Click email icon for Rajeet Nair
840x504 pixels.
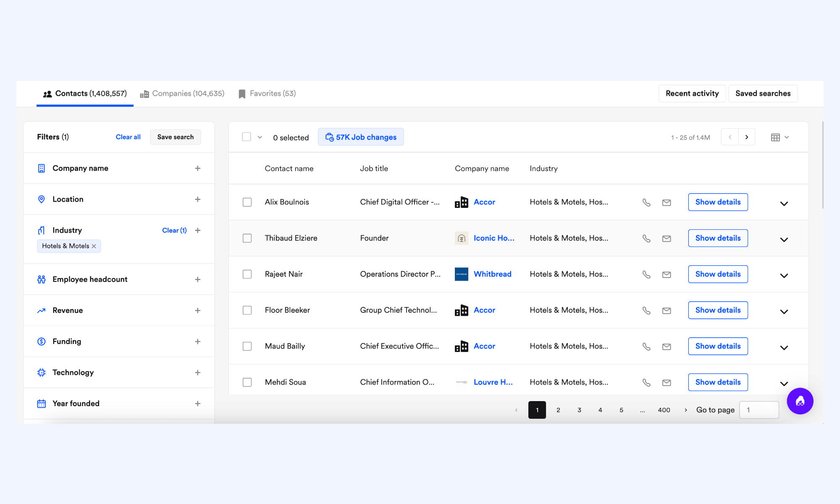click(x=667, y=275)
